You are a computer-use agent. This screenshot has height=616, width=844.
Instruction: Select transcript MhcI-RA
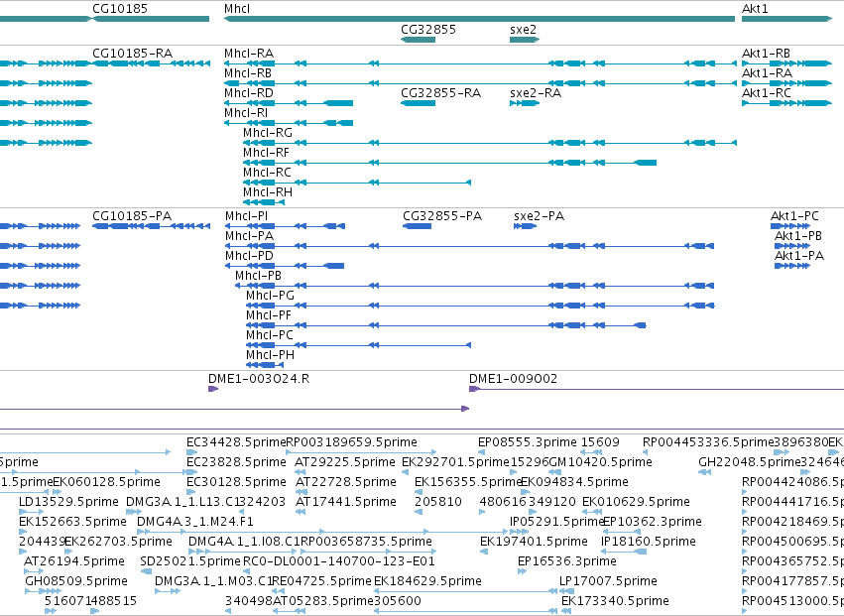pyautogui.click(x=480, y=63)
